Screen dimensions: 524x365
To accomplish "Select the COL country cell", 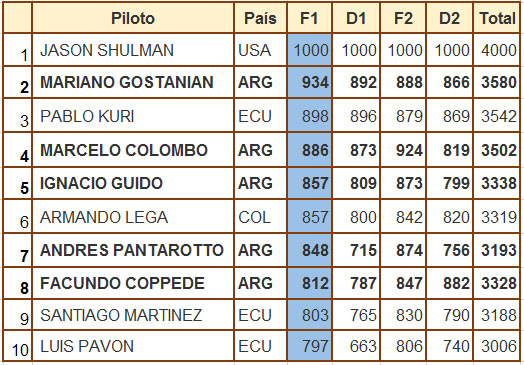I will tap(260, 217).
